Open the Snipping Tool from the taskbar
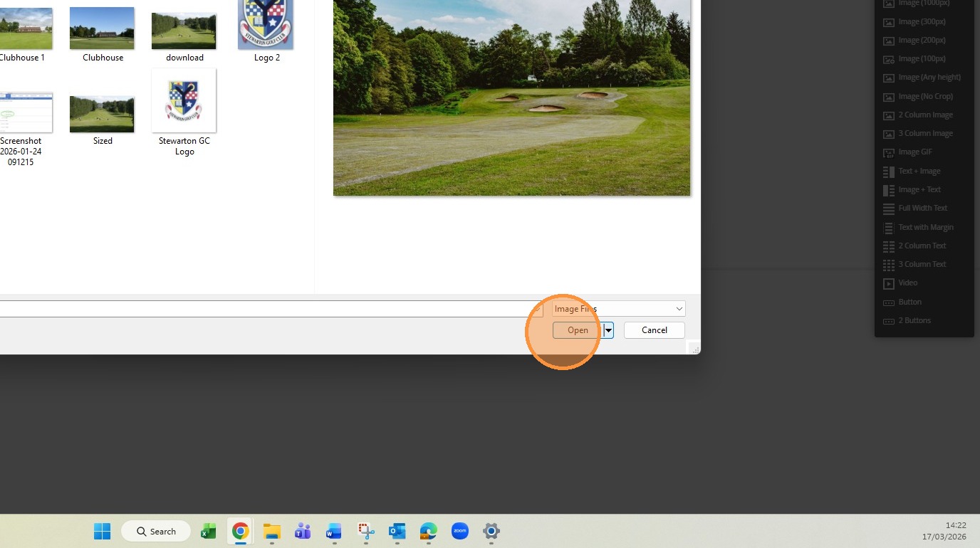The height and width of the screenshot is (548, 980). (366, 531)
